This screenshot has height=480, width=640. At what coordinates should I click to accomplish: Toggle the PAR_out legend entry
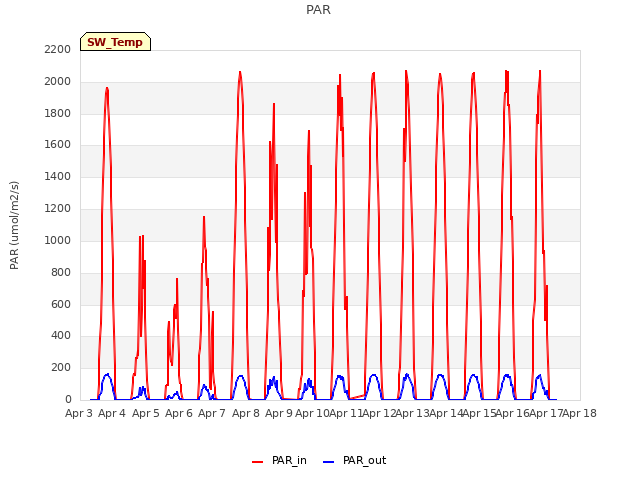pos(354,461)
